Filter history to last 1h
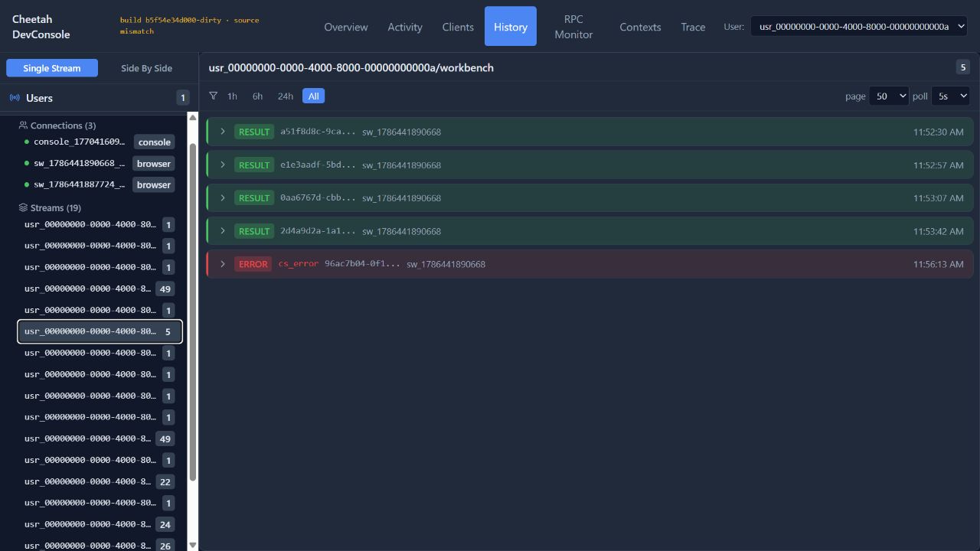The image size is (980, 551). pyautogui.click(x=232, y=96)
